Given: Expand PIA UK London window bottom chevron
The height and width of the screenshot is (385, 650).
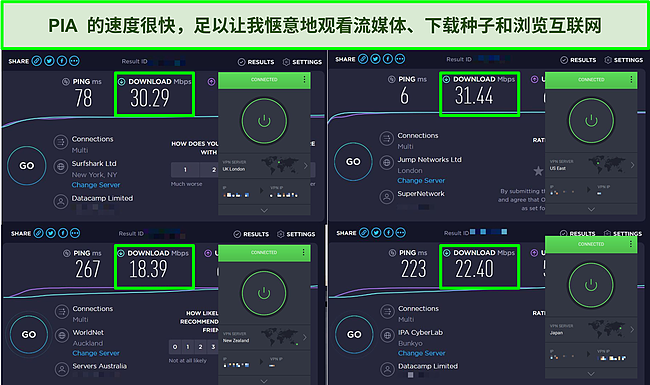Looking at the screenshot, I should (264, 211).
